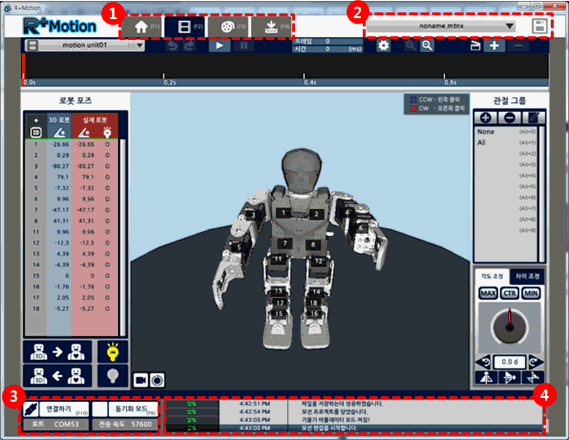This screenshot has width=569, height=440.
Task: Click the left mirror pose icon
Action: coord(486,378)
